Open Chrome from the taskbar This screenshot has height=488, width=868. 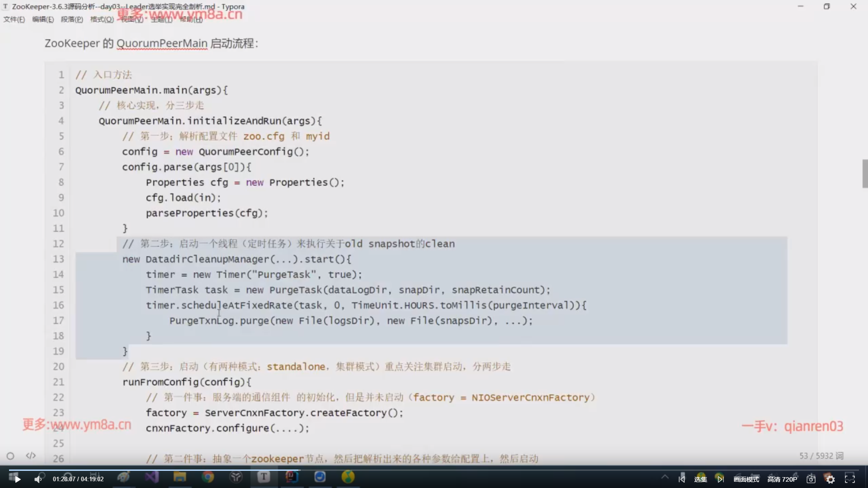208,477
